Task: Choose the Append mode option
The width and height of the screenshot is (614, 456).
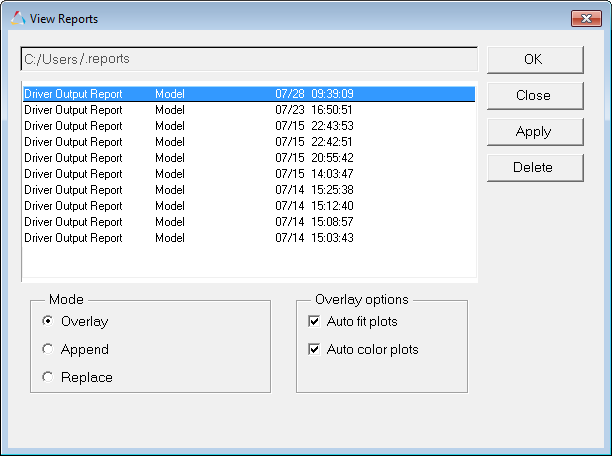Action: pos(48,350)
